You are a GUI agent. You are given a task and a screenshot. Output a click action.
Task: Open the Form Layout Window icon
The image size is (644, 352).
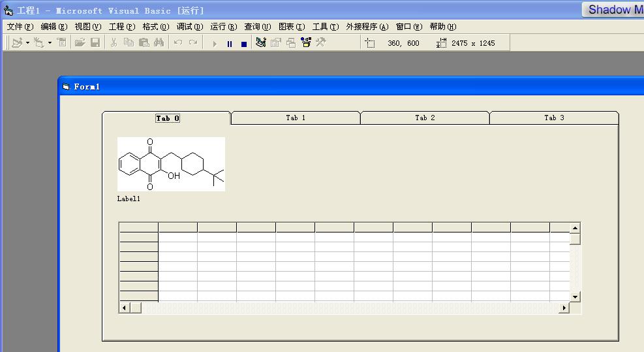(291, 42)
